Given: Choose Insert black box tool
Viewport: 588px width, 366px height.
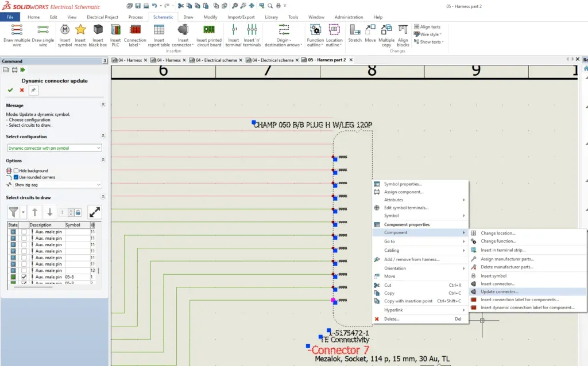Looking at the screenshot, I should [x=98, y=35].
